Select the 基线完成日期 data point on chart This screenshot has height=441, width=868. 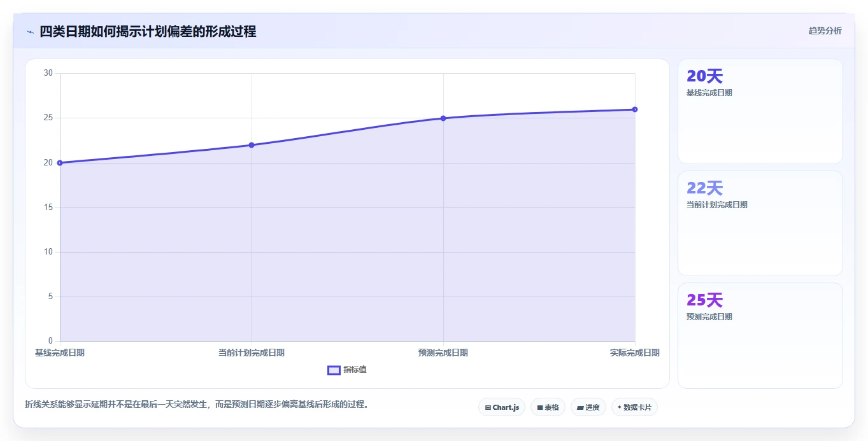click(x=60, y=163)
